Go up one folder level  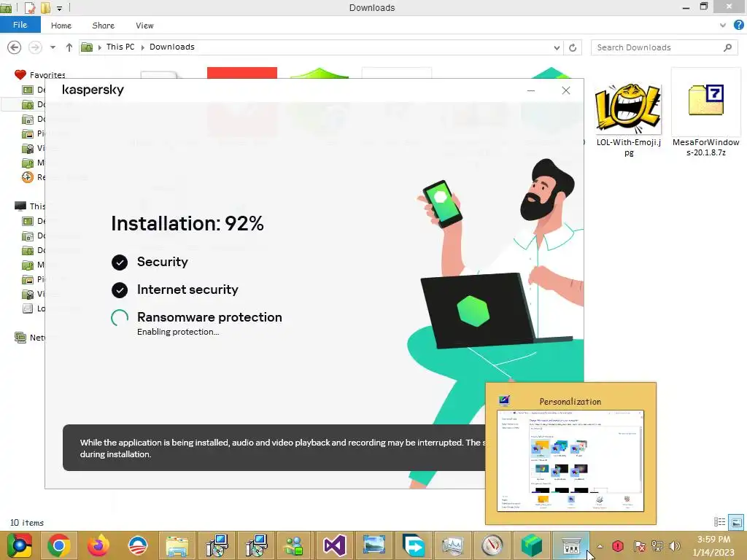(x=69, y=47)
